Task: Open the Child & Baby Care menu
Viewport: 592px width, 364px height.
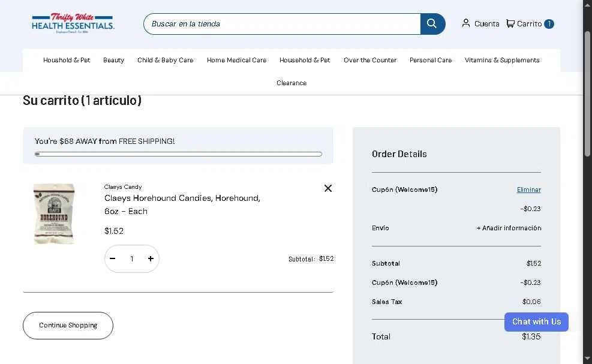Action: coord(166,60)
